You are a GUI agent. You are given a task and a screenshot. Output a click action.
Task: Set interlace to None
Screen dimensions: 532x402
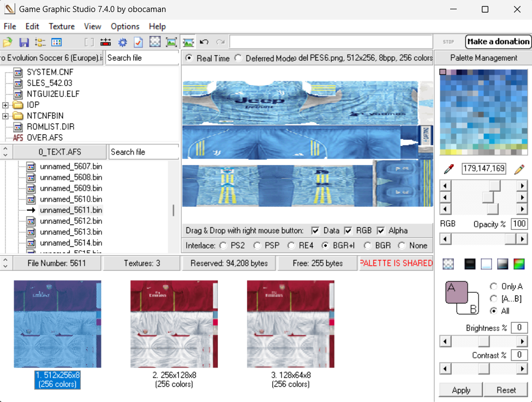(x=402, y=245)
